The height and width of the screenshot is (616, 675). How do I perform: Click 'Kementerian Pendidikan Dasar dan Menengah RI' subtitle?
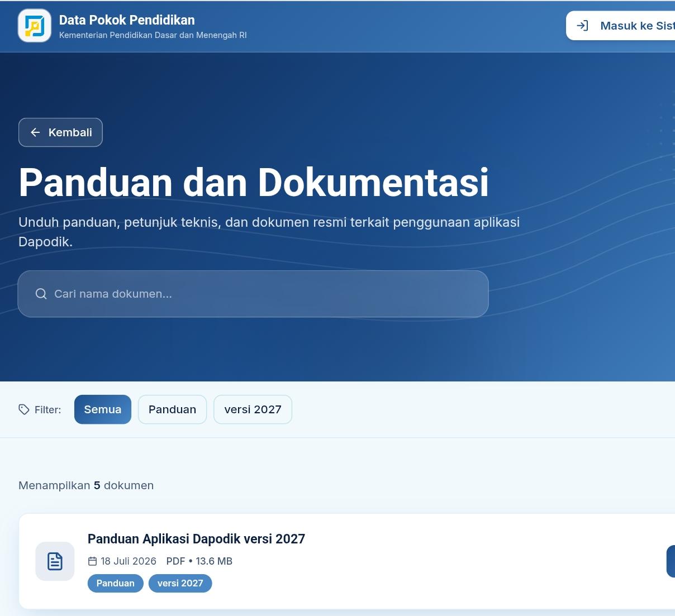click(153, 35)
